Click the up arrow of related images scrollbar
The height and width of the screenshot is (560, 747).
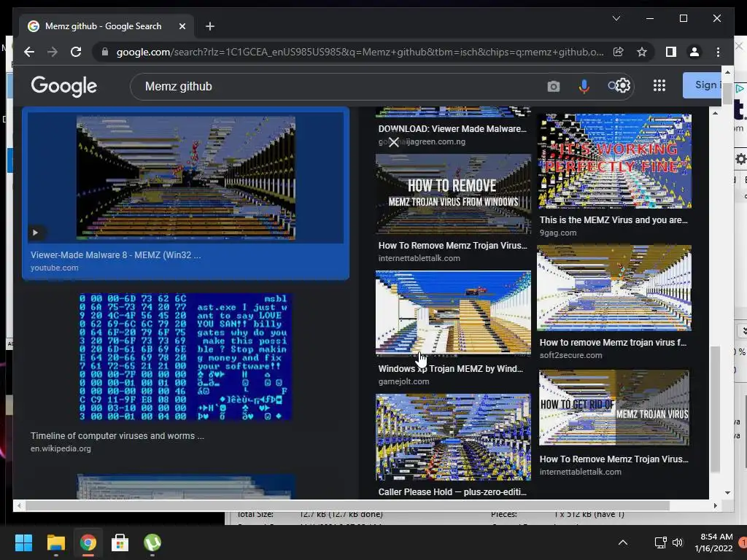715,113
